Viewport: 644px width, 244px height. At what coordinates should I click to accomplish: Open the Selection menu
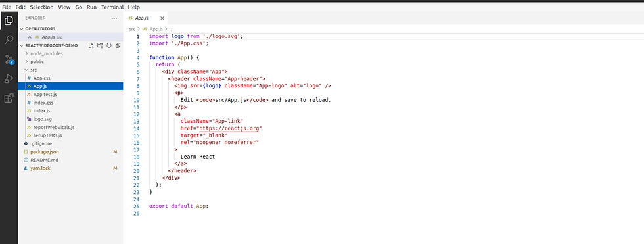coord(41,7)
